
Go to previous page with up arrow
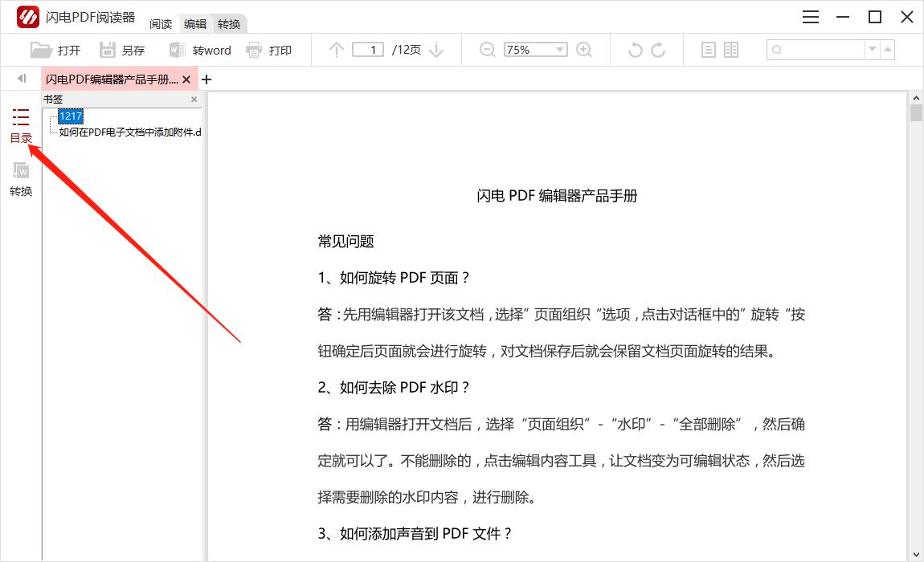337,50
